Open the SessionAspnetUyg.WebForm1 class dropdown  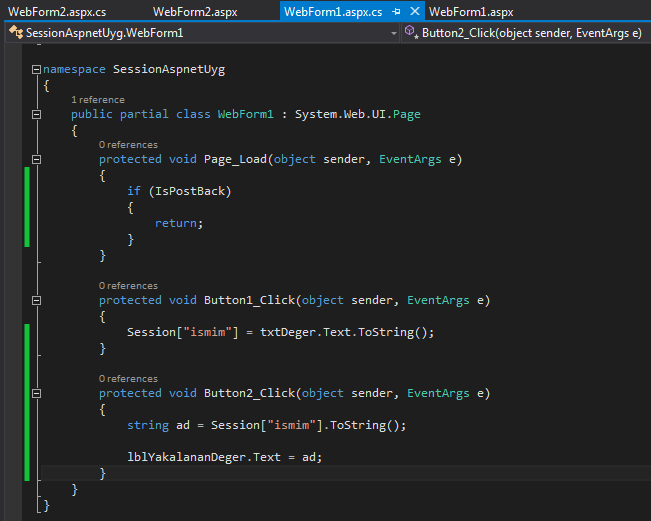coord(394,33)
